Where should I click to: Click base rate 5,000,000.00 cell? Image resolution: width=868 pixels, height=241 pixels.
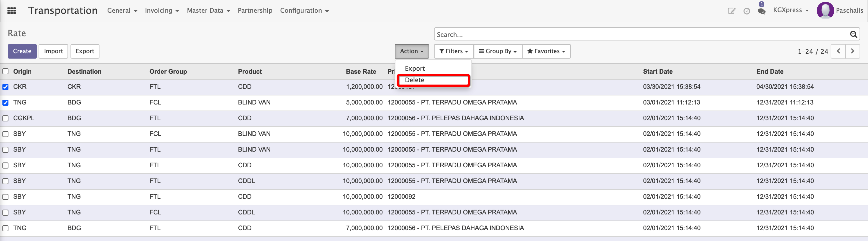[364, 102]
